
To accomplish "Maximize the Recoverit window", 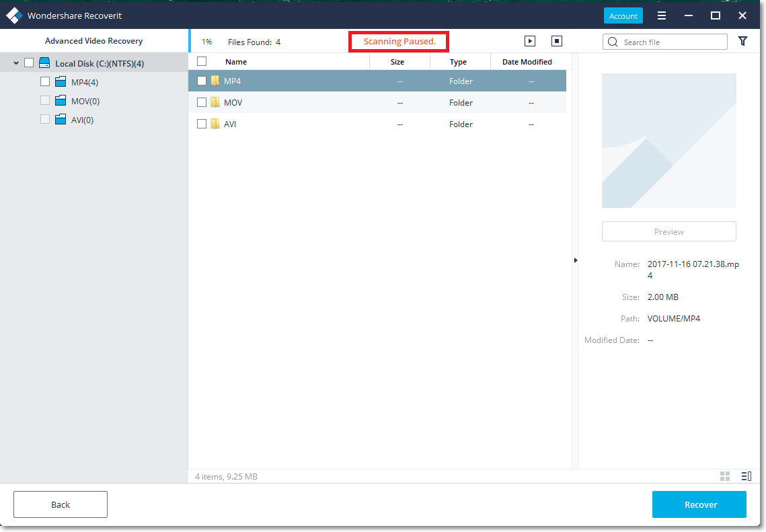I will coord(715,15).
